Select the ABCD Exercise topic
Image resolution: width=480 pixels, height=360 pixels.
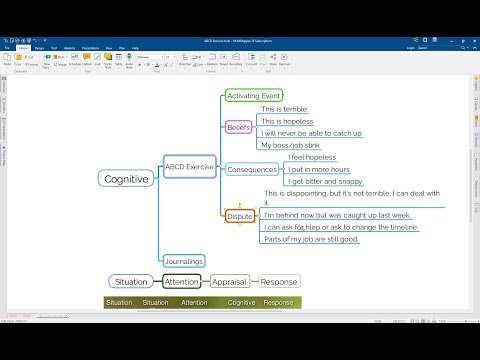point(189,166)
